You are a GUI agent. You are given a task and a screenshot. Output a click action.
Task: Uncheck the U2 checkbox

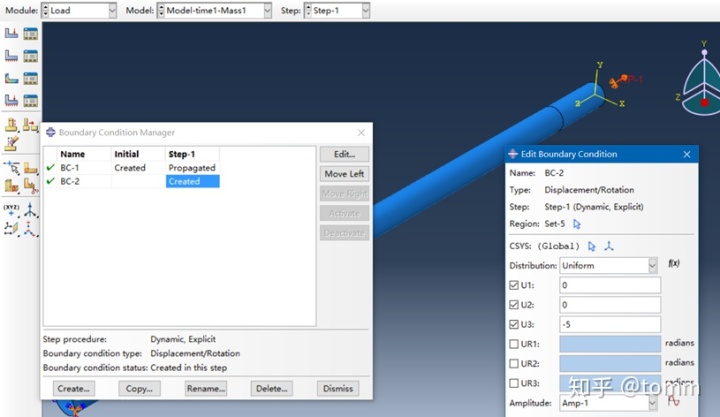(514, 305)
